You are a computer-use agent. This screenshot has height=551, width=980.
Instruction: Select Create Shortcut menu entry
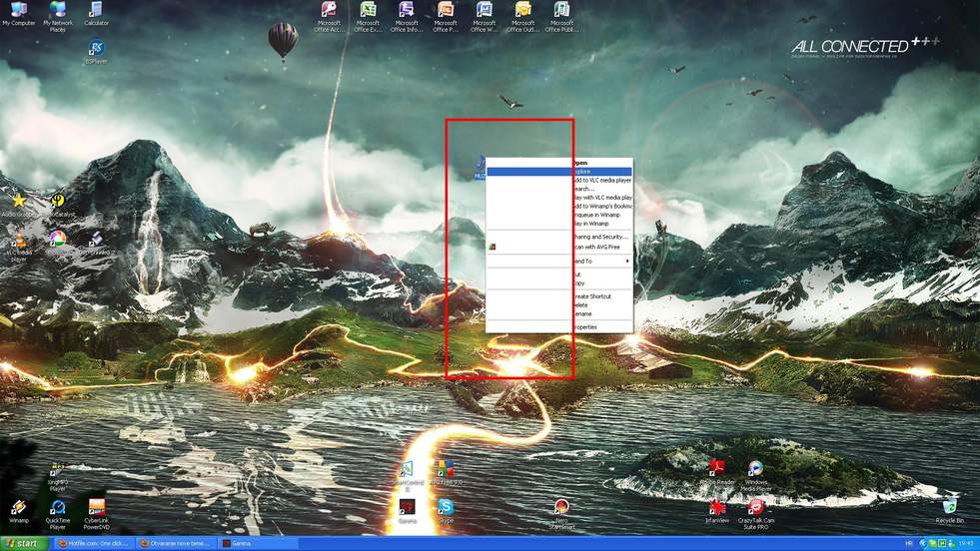coord(559,296)
